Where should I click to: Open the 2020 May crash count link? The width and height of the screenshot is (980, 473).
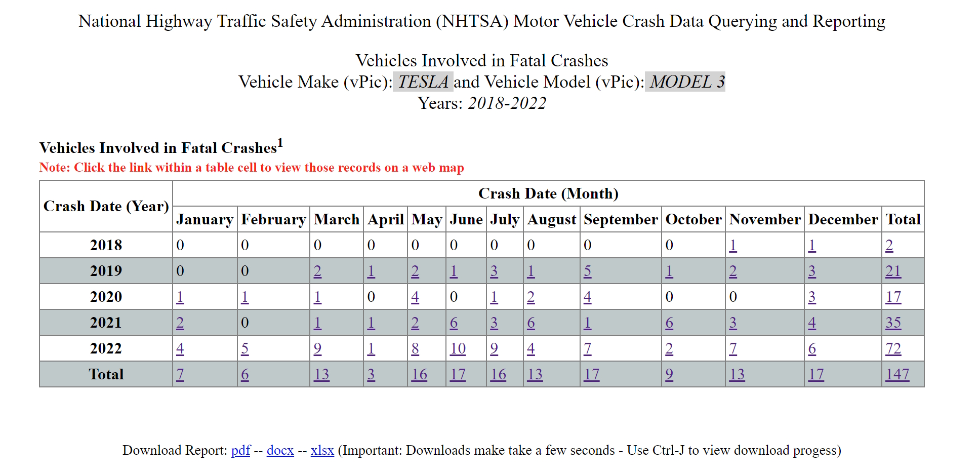415,297
